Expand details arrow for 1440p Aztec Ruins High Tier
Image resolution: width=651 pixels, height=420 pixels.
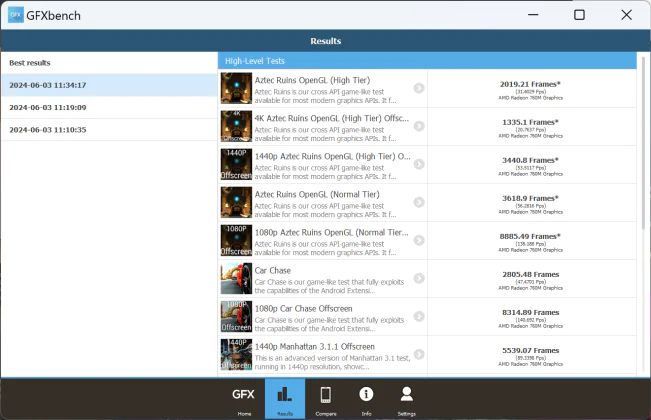(x=419, y=164)
